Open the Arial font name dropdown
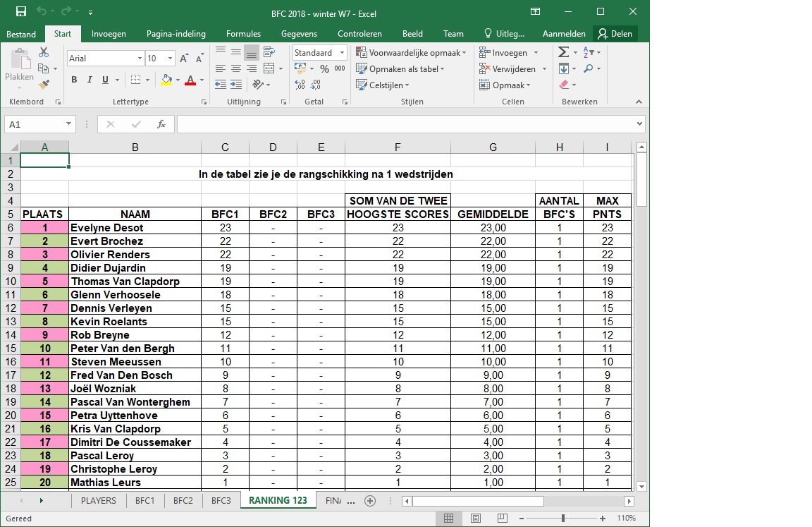Image resolution: width=812 pixels, height=527 pixels. tap(138, 59)
